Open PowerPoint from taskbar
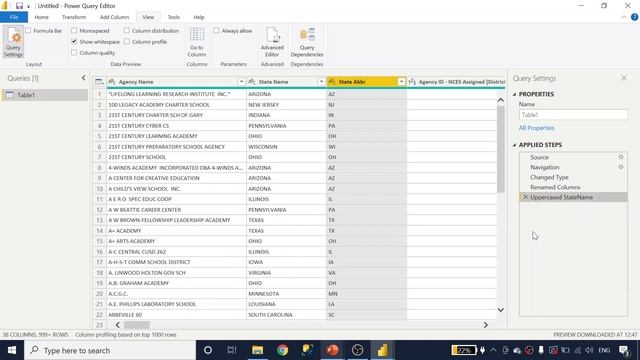Image resolution: width=640 pixels, height=360 pixels. (x=332, y=350)
